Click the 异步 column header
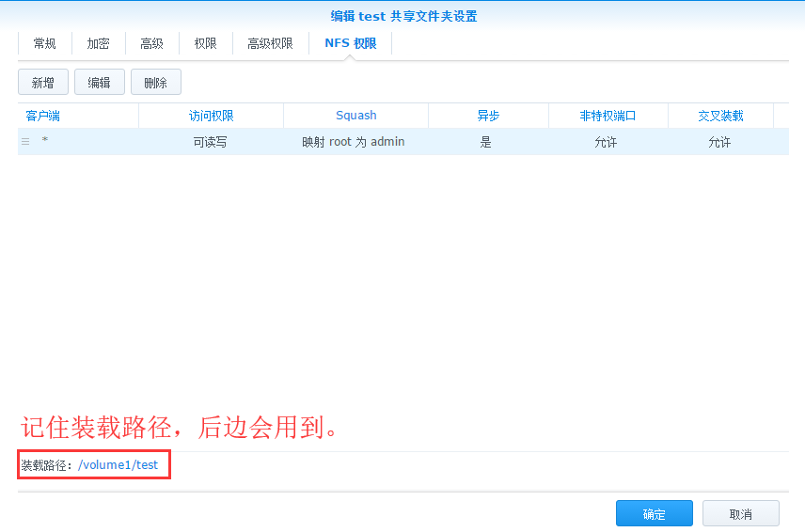 (x=488, y=116)
